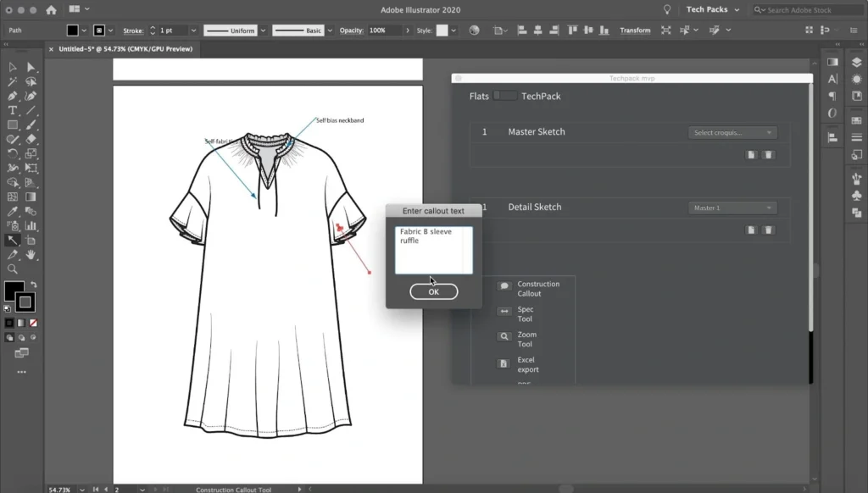Open the Basic brush definition dropdown
Viewport: 868px width, 493px height.
(330, 30)
